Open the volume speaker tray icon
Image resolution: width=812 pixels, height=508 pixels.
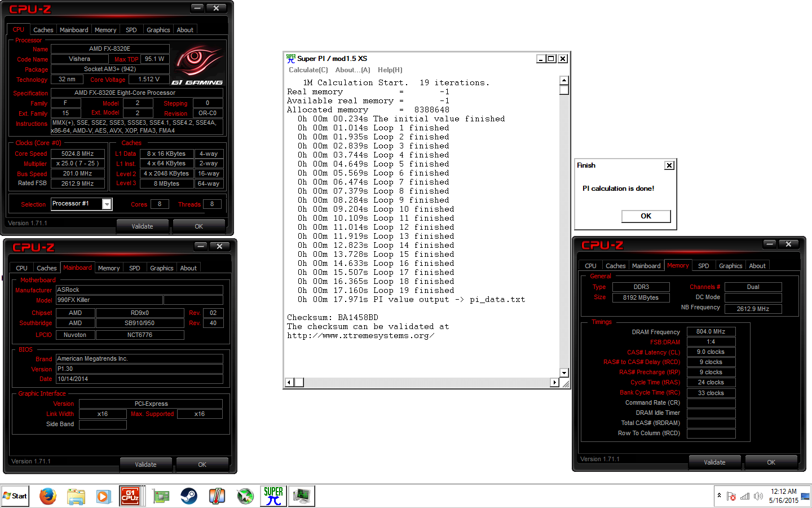pos(758,496)
